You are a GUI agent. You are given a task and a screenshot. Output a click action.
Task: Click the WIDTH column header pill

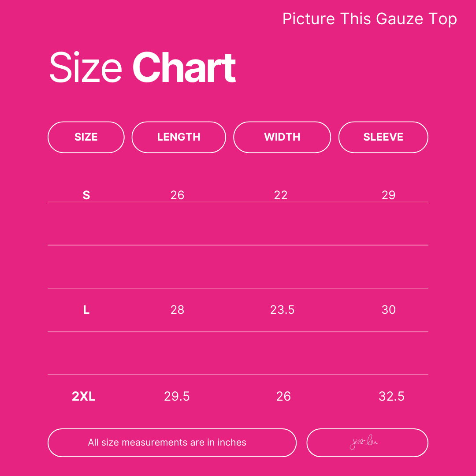pyautogui.click(x=282, y=137)
